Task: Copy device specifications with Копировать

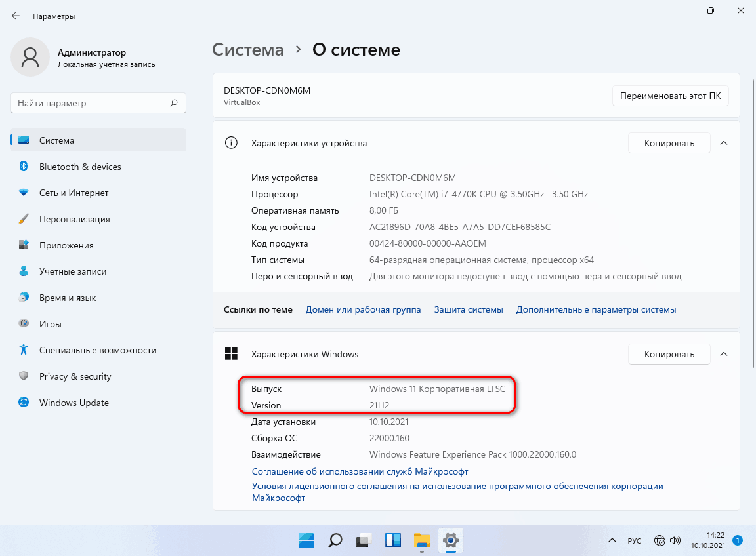Action: click(669, 143)
